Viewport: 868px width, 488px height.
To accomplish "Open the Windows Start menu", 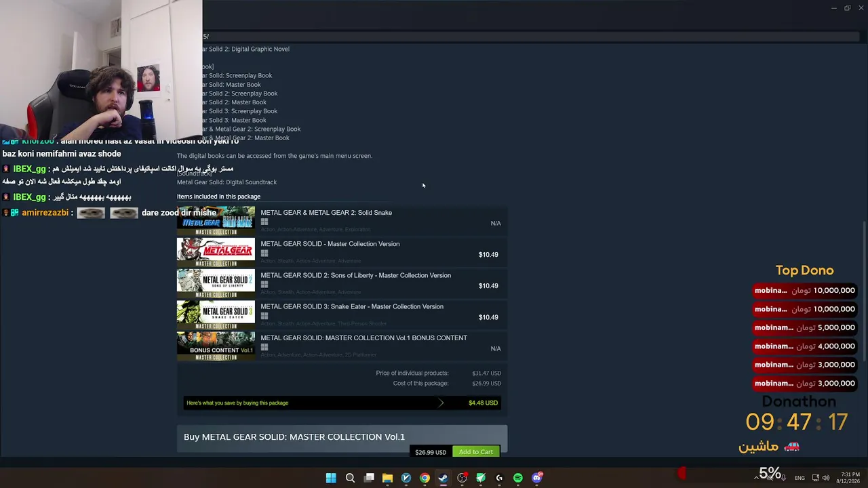I will click(x=331, y=478).
